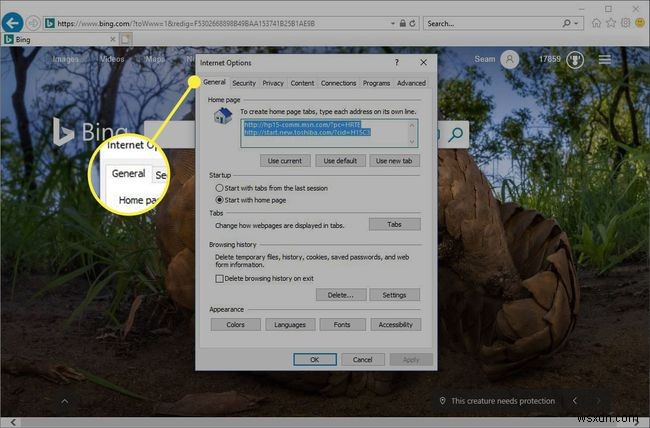Viewport: 650px width, 428px height.
Task: Open the Tabs settings button
Action: (394, 224)
